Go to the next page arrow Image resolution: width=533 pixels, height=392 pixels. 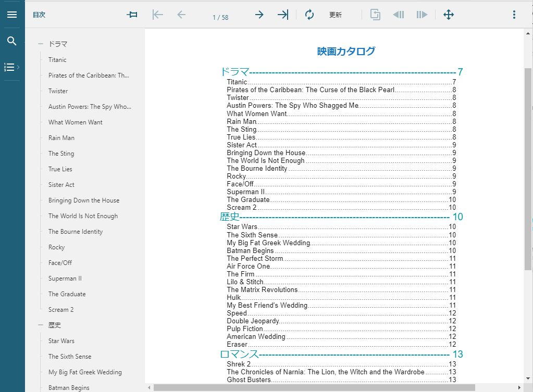259,15
